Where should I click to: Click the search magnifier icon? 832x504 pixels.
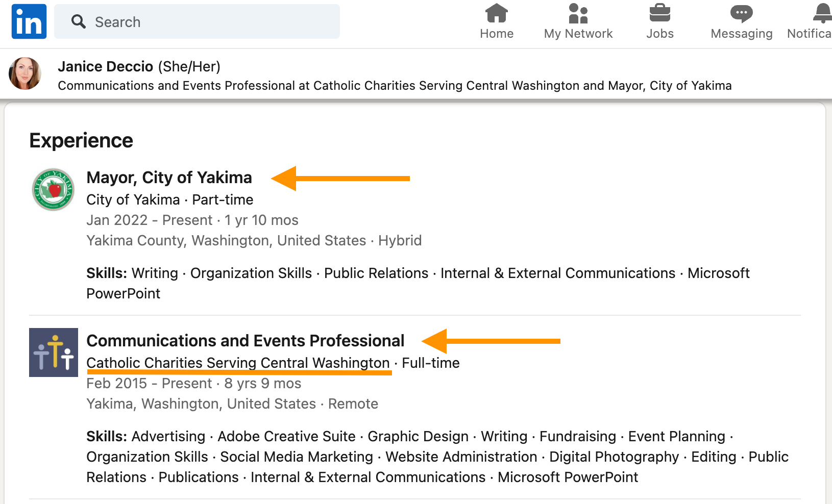(x=78, y=21)
